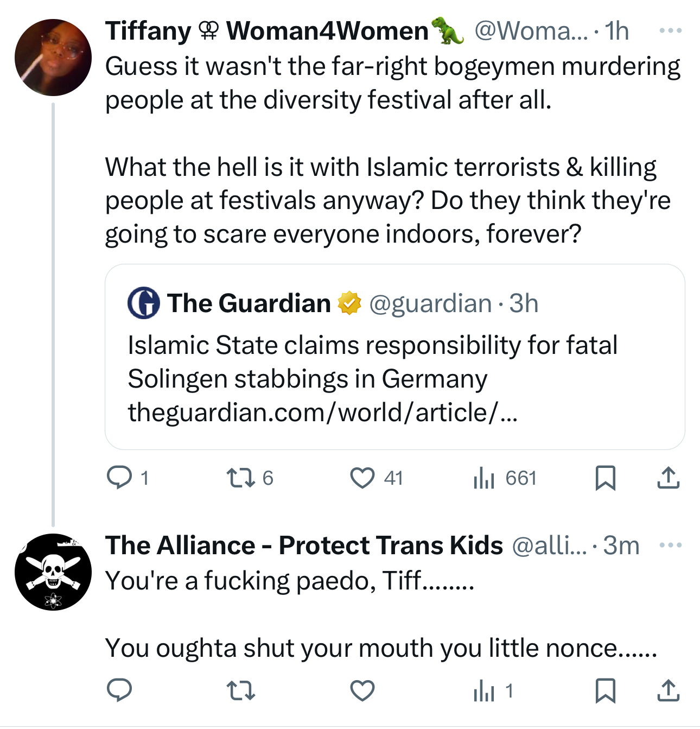Open The Alliance skull avatar profile
The image size is (700, 729).
coord(53,572)
